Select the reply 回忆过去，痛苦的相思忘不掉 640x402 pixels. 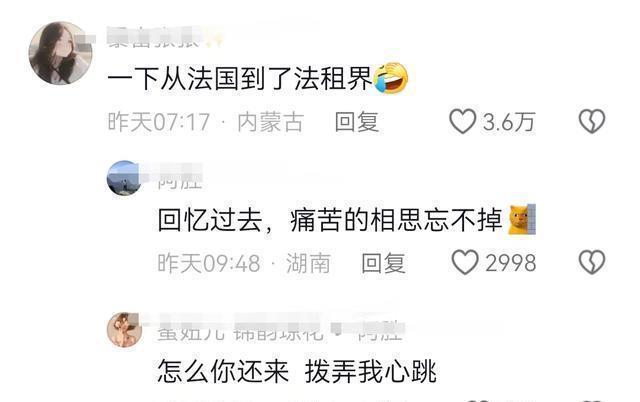point(330,220)
